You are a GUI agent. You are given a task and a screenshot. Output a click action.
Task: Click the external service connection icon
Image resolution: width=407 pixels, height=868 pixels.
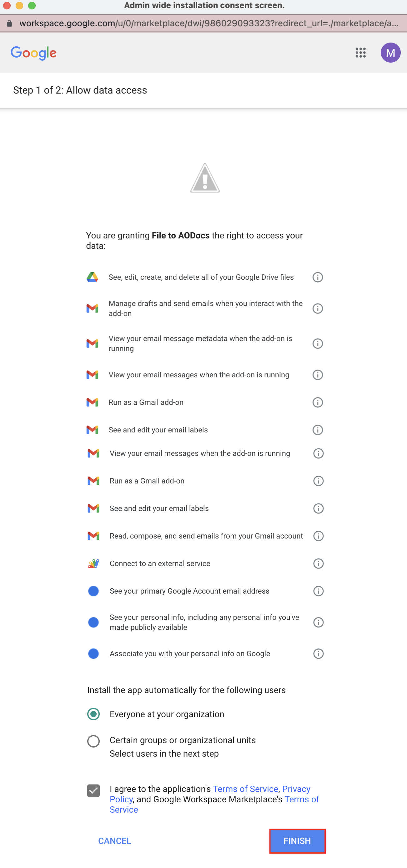93,563
